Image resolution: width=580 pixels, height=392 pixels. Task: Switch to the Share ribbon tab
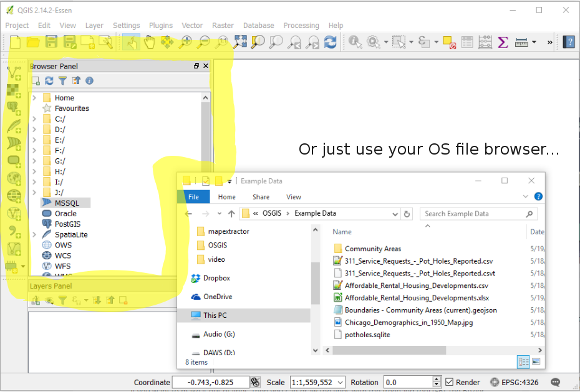(x=261, y=197)
